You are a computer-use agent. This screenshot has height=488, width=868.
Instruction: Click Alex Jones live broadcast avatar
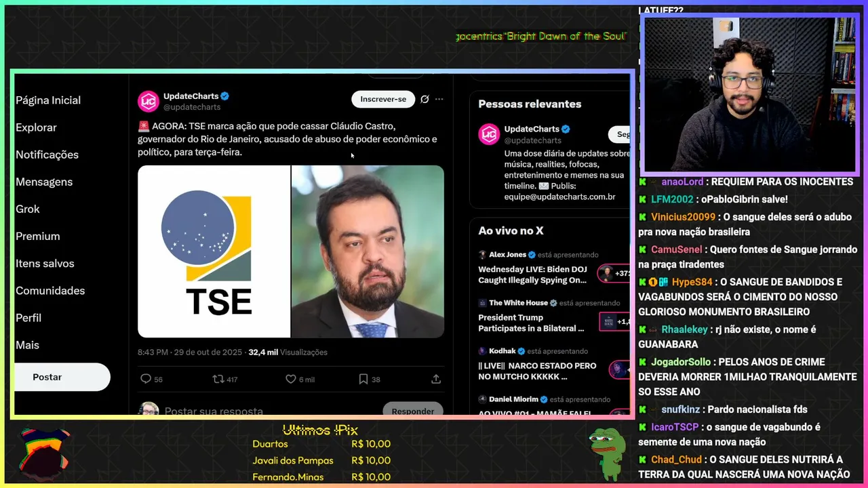482,255
